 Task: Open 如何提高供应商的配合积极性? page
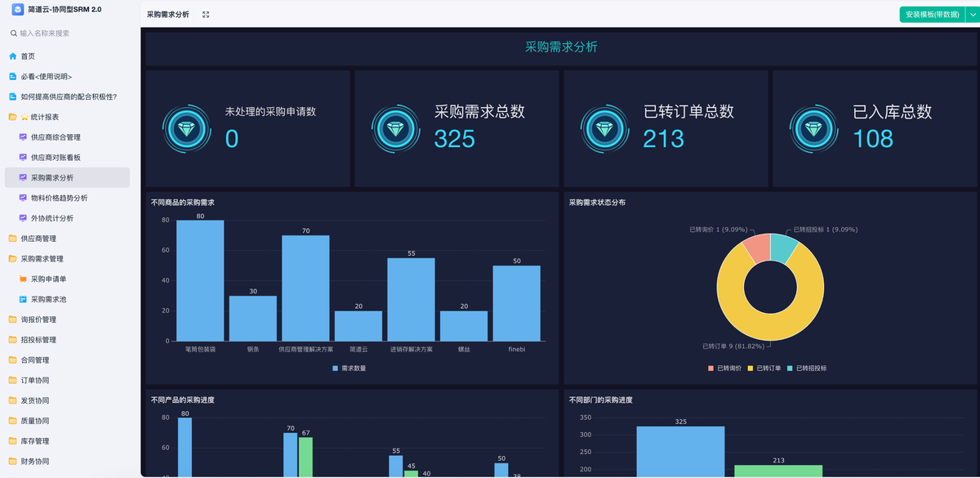pos(67,96)
